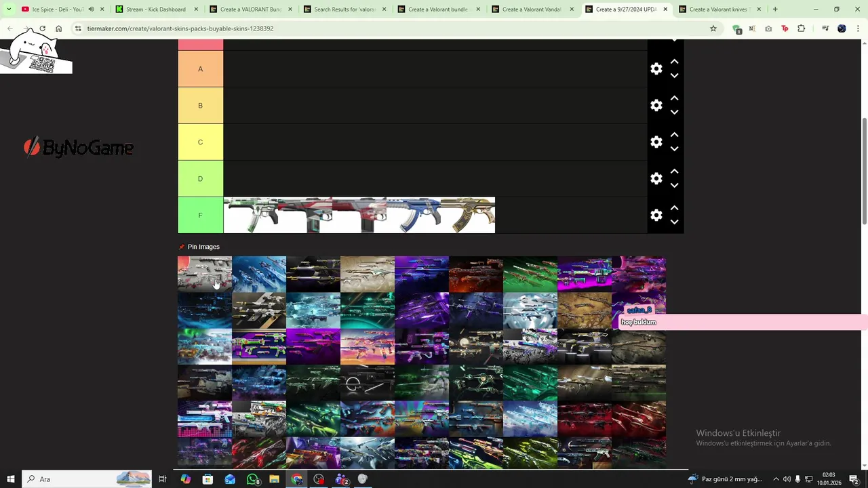The image size is (868, 488).
Task: Open the tab search dropdown
Action: pos(9,9)
